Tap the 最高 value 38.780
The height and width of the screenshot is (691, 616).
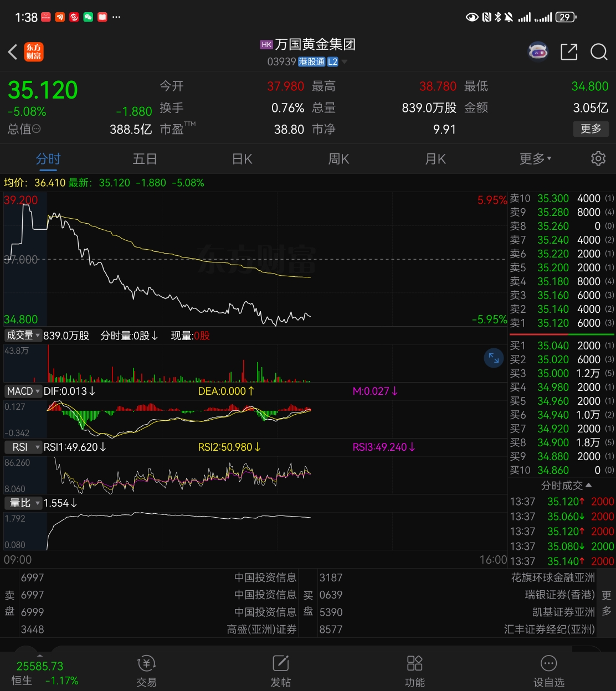tap(438, 86)
